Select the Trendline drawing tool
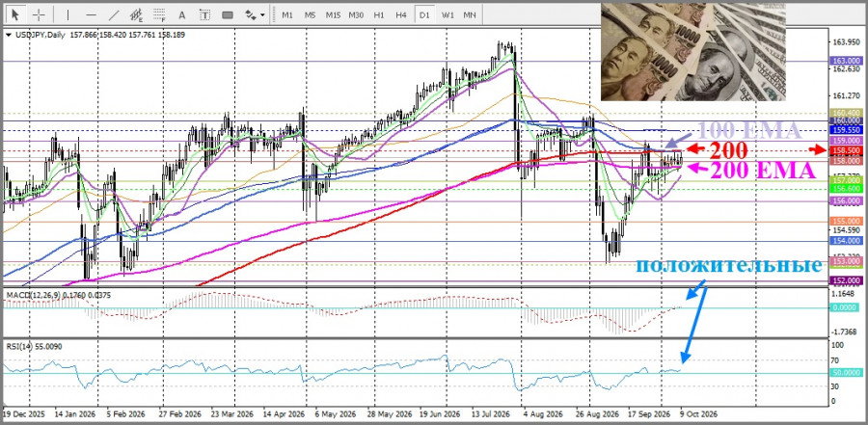This screenshot has width=868, height=425. (x=114, y=15)
